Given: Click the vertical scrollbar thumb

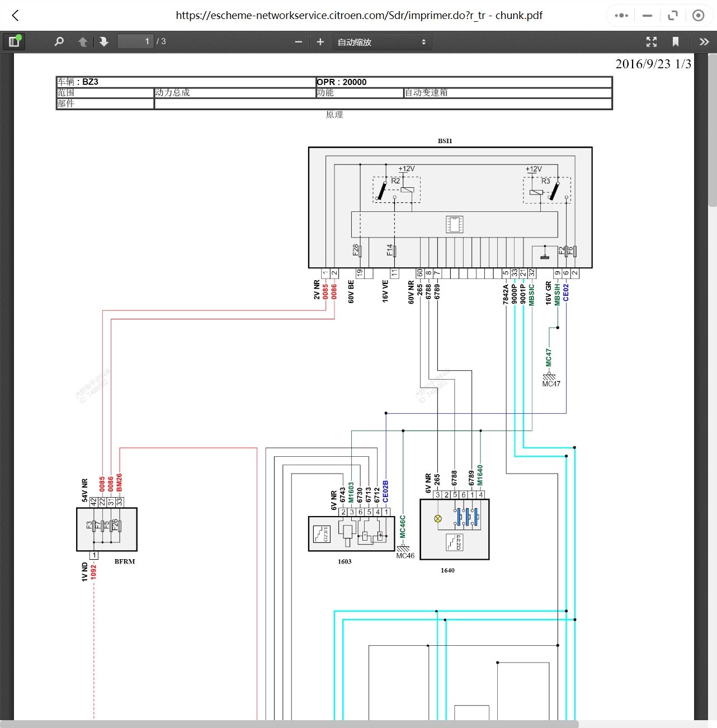Looking at the screenshot, I should tap(713, 130).
